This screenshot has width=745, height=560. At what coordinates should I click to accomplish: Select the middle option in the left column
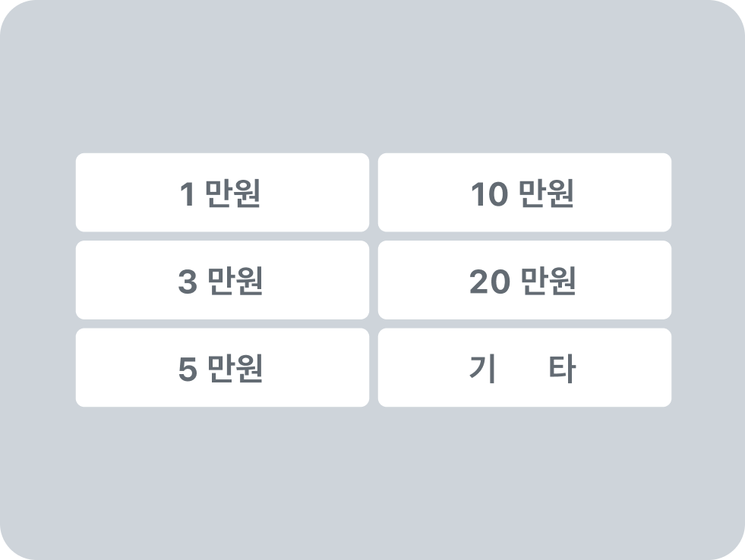pos(222,280)
